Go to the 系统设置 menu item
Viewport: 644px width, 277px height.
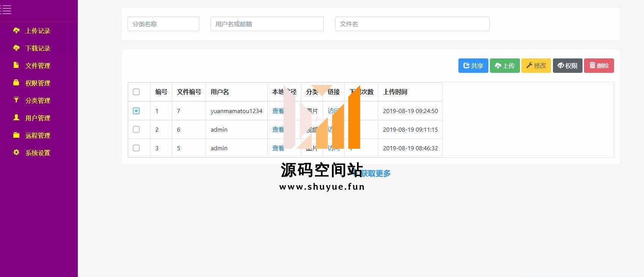tap(38, 153)
